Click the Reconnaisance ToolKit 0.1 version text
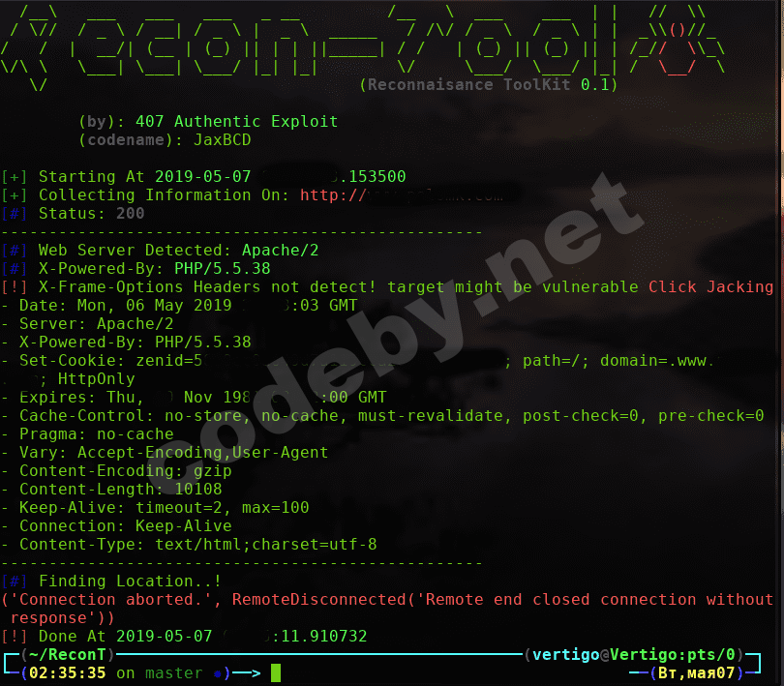The width and height of the screenshot is (784, 686). [x=489, y=84]
